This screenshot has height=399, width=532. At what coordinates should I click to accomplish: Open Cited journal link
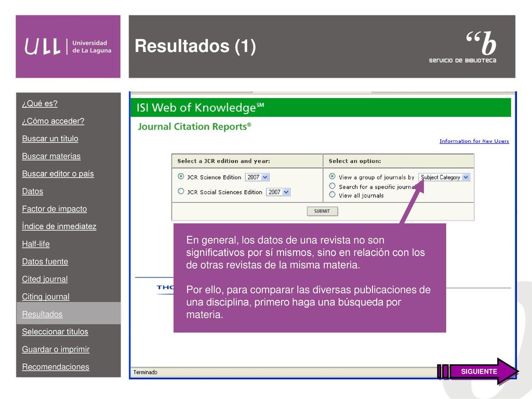pos(45,279)
